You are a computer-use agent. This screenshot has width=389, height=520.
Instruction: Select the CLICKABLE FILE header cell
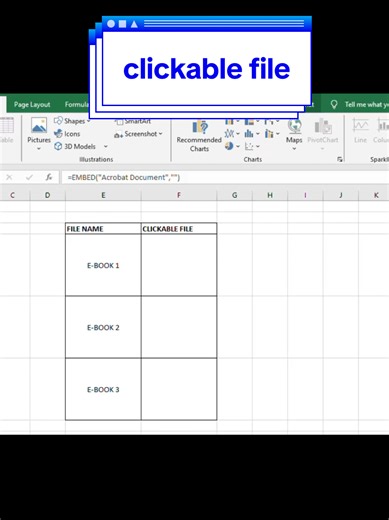[179, 229]
